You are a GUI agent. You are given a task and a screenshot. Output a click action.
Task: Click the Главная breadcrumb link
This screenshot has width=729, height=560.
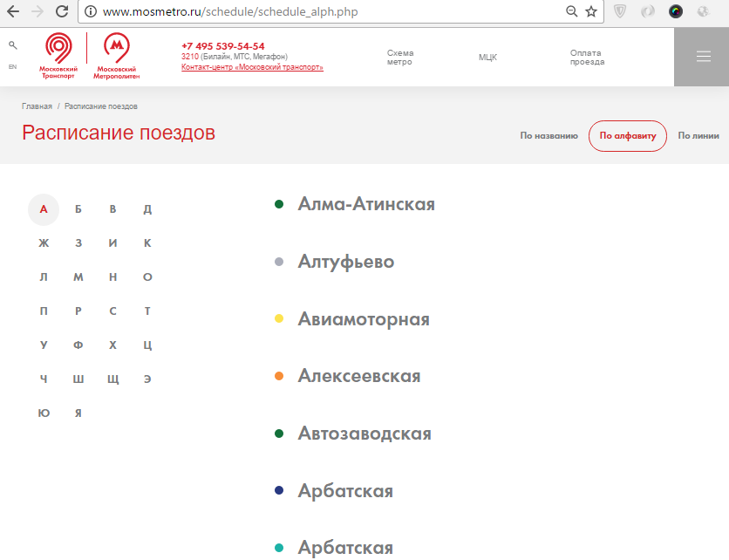pyautogui.click(x=37, y=106)
